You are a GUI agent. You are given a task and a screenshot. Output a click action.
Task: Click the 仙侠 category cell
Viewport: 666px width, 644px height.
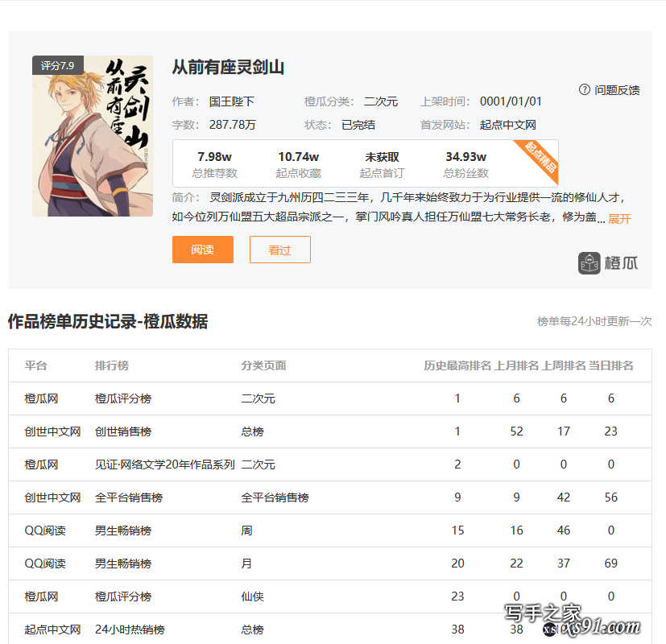(x=253, y=597)
